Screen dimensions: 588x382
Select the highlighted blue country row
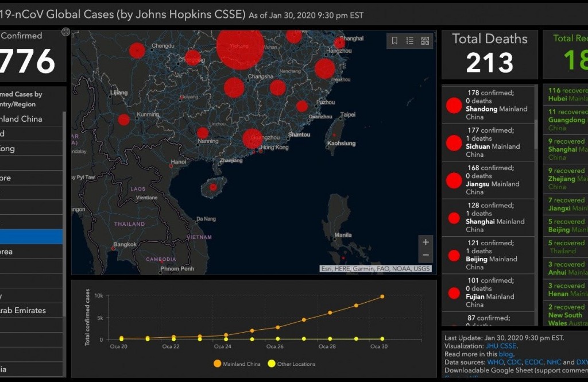click(x=32, y=237)
